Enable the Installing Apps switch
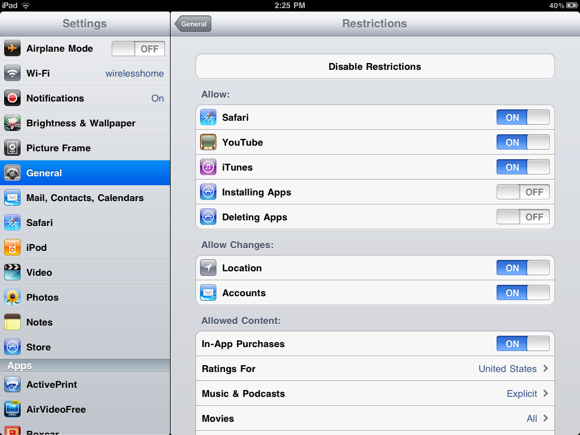580x435 pixels. pyautogui.click(x=523, y=192)
